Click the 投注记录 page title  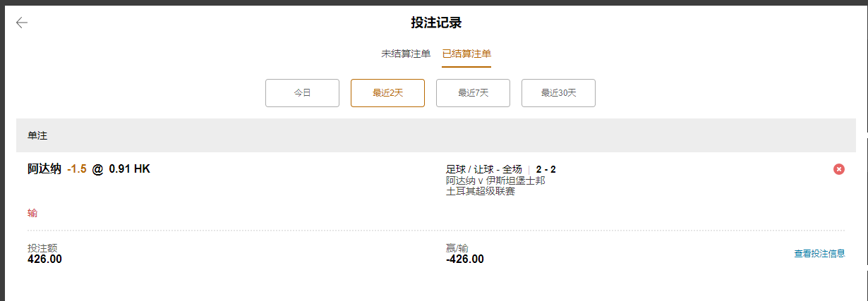[x=436, y=23]
